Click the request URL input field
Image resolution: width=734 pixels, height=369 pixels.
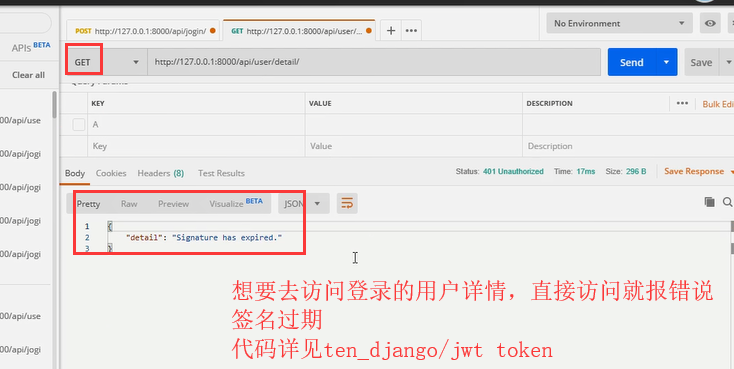[x=374, y=62]
